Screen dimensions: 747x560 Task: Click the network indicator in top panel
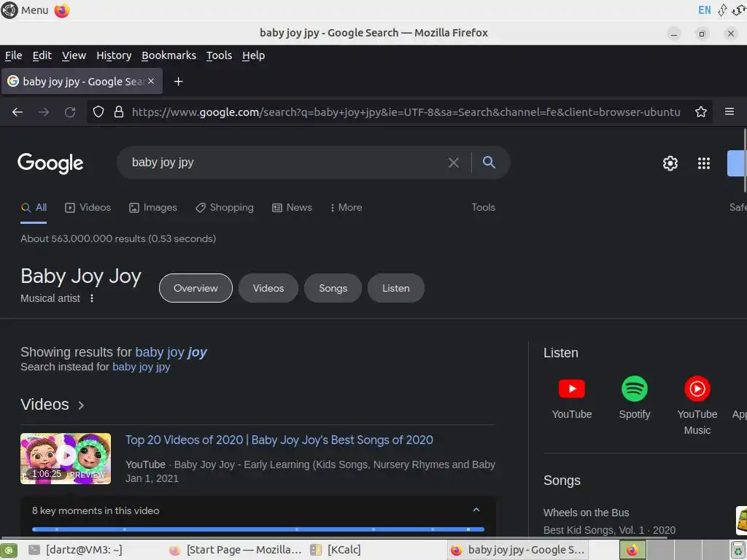coord(723,10)
